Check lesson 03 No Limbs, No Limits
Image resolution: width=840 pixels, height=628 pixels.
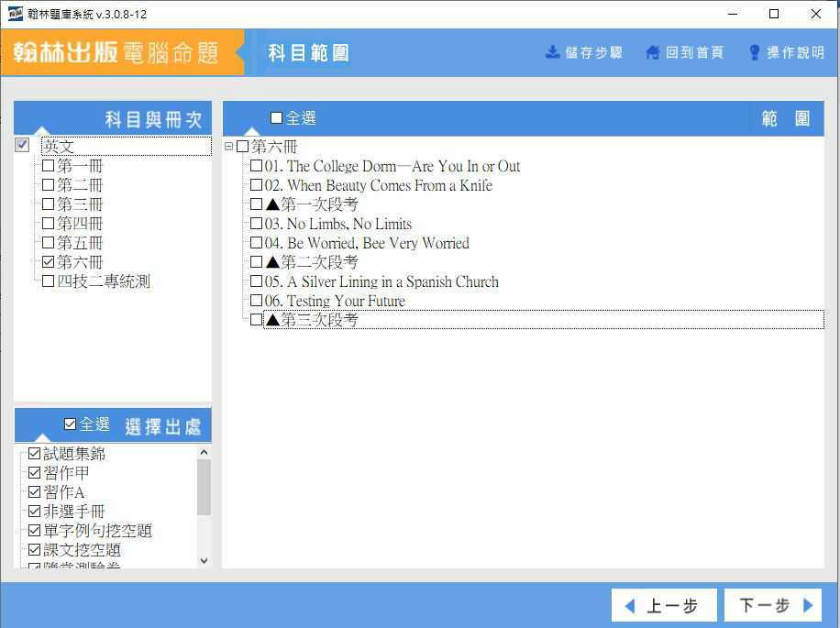coord(256,224)
